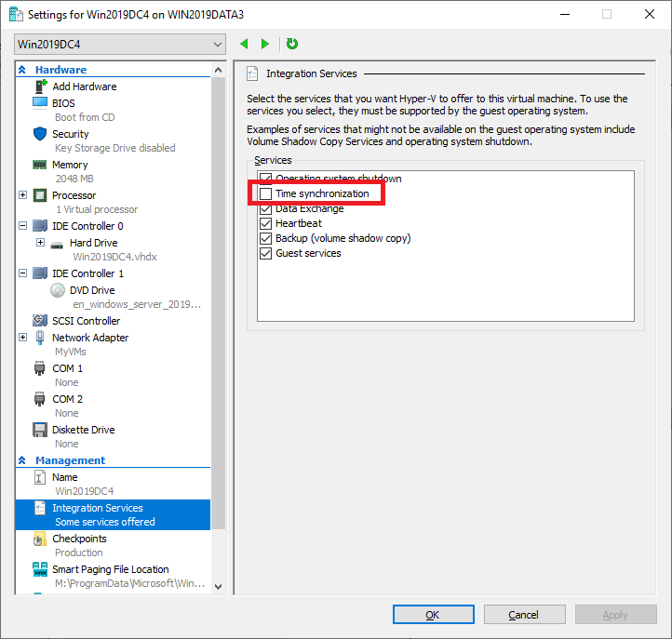Click the IDE Controller 1 icon
Viewport: 672px width, 639px height.
[40, 273]
